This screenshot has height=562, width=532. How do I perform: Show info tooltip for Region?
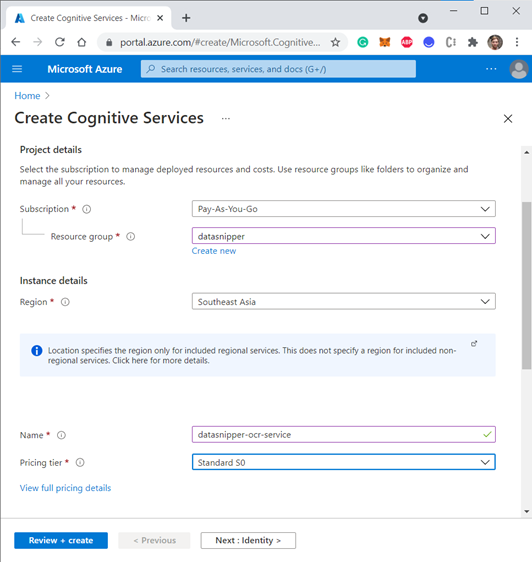click(x=65, y=302)
